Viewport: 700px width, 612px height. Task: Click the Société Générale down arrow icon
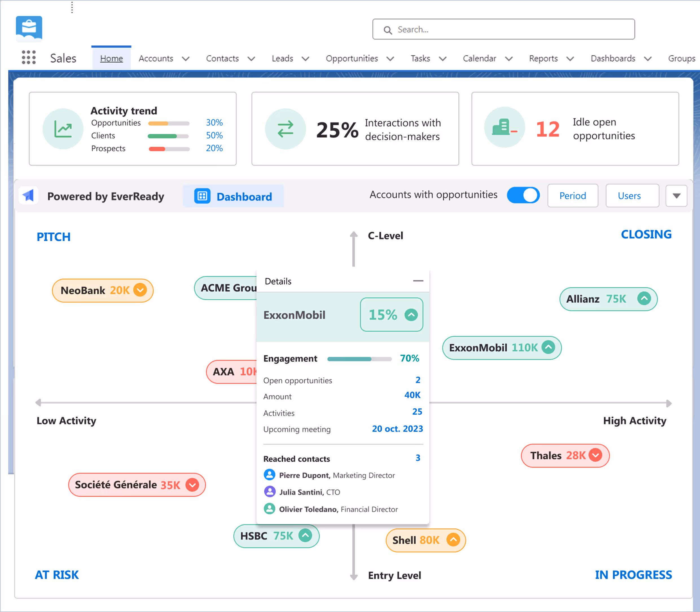pyautogui.click(x=192, y=485)
